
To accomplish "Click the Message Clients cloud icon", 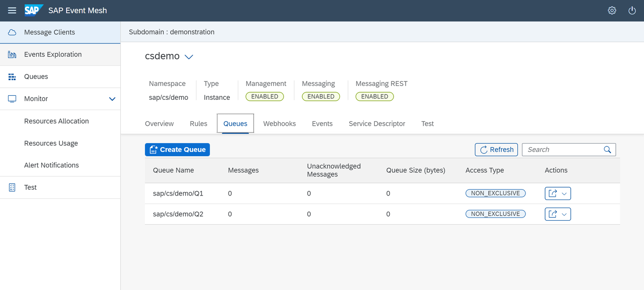I will tap(12, 32).
